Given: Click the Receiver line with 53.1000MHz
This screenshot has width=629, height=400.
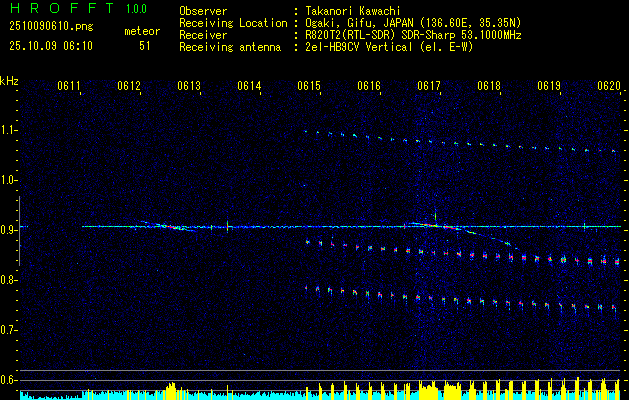Looking at the screenshot, I should pyautogui.click(x=413, y=35).
